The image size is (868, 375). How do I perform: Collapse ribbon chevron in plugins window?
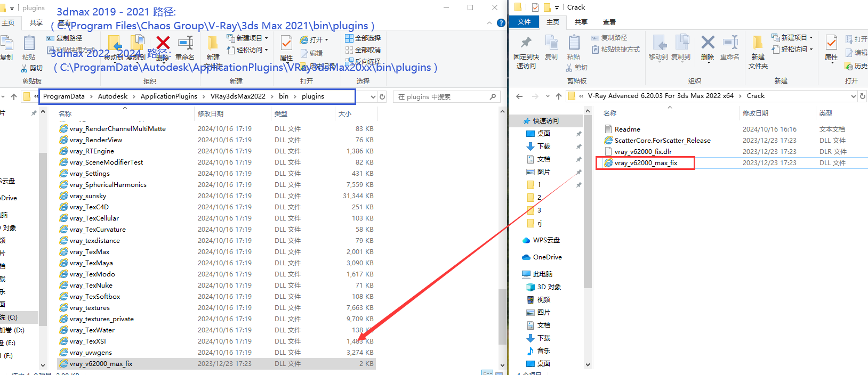[x=489, y=23]
